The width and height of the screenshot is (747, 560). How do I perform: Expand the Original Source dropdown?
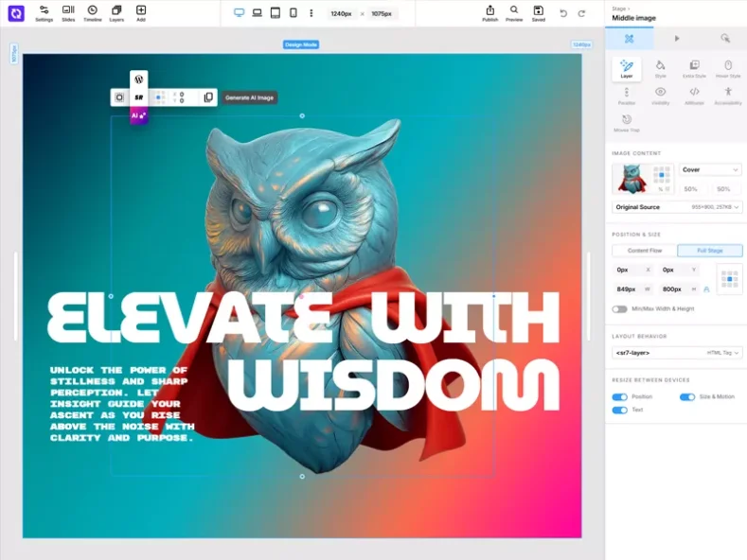(x=677, y=207)
